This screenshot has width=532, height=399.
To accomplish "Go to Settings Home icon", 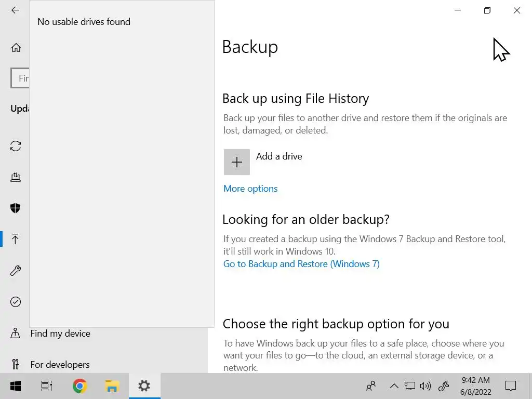I will (x=16, y=48).
